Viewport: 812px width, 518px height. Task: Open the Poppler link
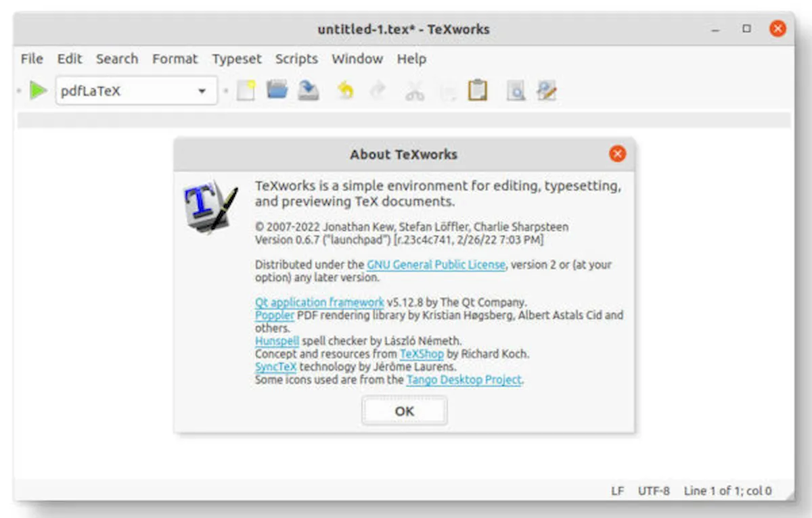click(x=275, y=315)
